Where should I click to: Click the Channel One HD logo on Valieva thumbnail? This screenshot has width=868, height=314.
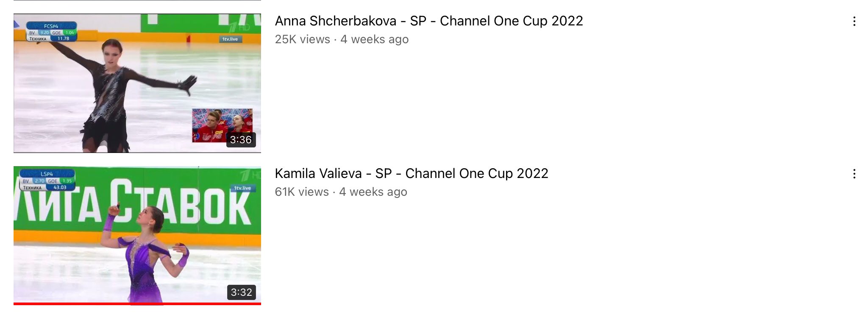[x=249, y=175]
